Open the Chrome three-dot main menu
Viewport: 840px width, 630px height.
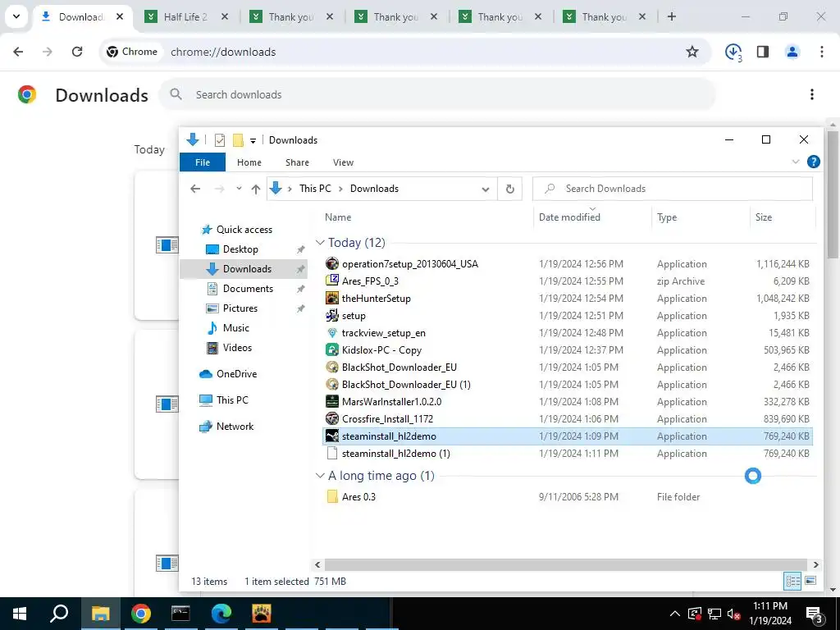[x=822, y=52]
